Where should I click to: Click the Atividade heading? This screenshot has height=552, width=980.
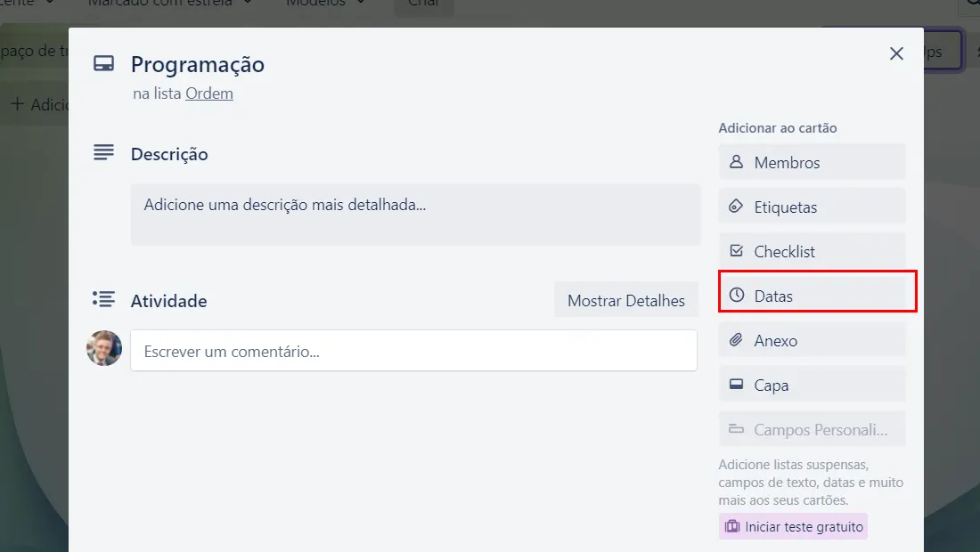(x=168, y=301)
